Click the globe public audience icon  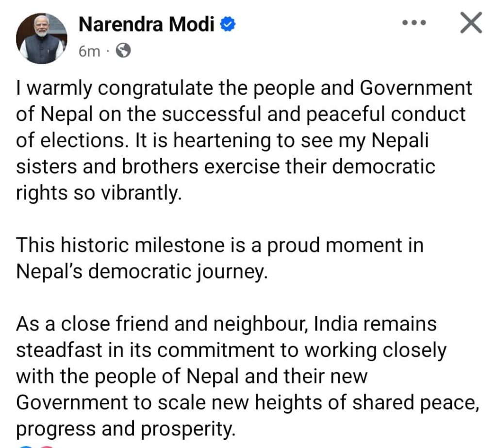coord(124,50)
